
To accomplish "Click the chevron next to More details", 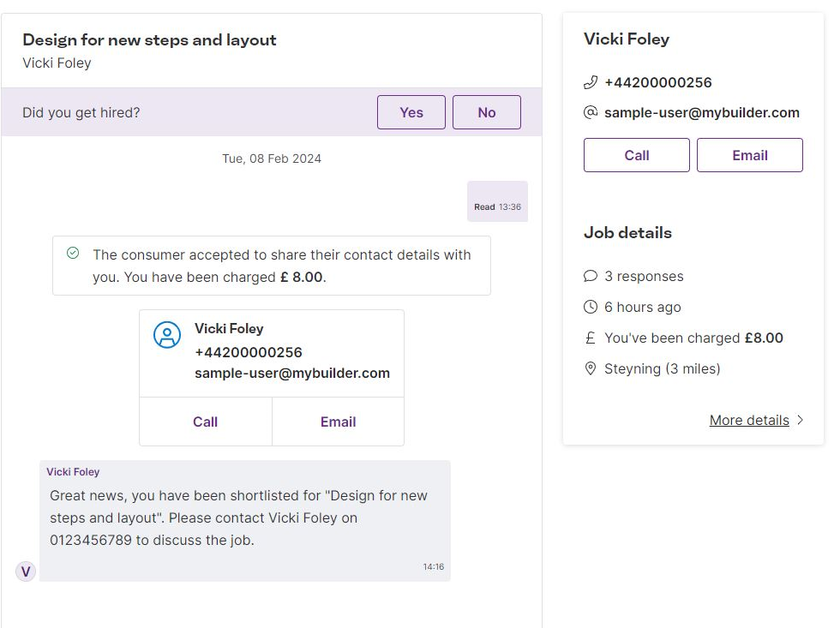I will (x=799, y=421).
